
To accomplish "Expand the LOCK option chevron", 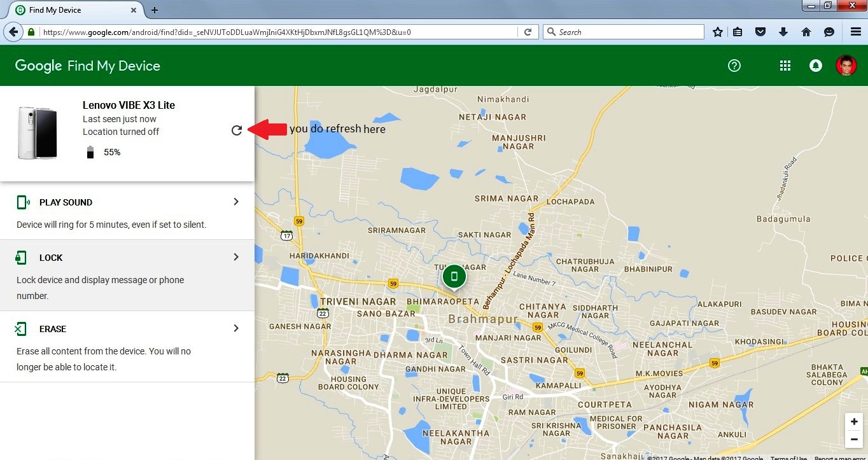I will click(236, 257).
